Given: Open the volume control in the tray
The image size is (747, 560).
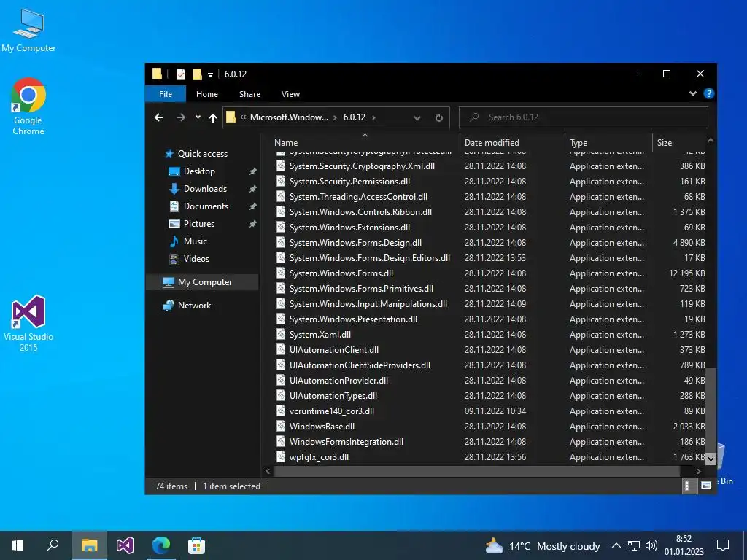Looking at the screenshot, I should [651, 545].
